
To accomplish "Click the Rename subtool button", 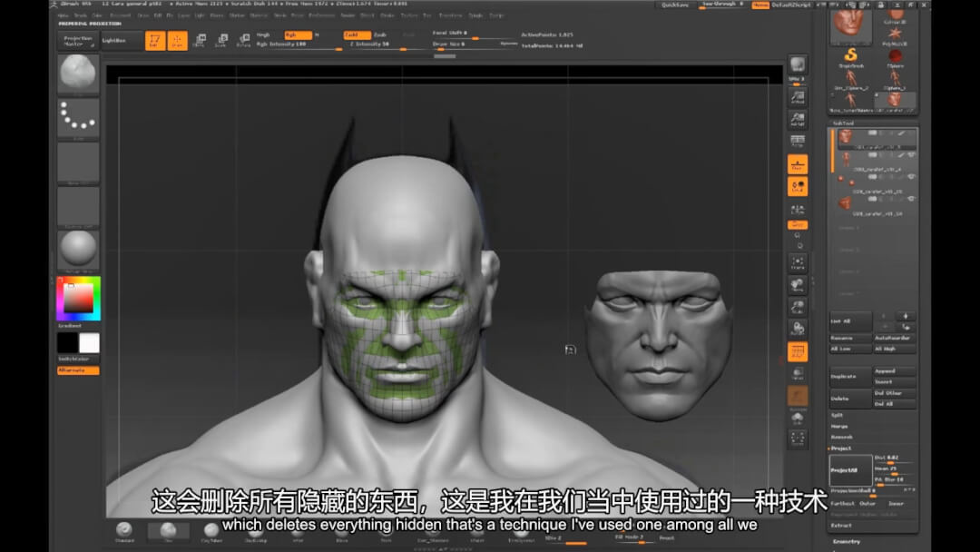I will coord(850,339).
